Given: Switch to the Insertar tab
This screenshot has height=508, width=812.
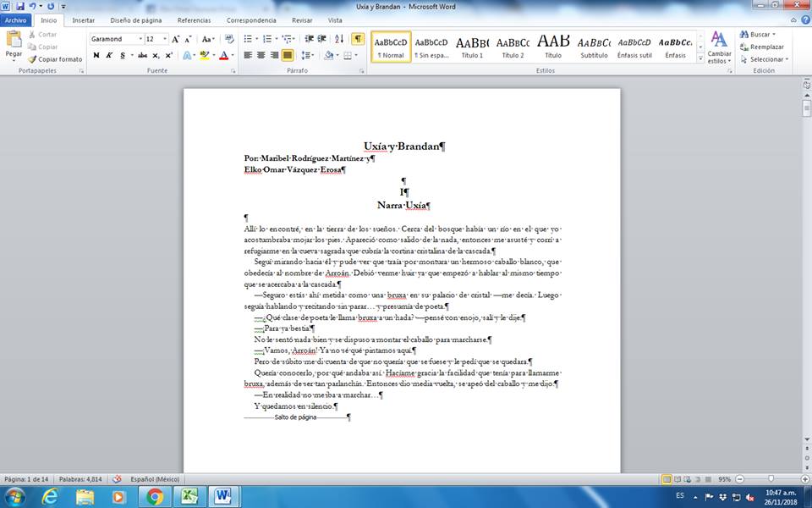Looking at the screenshot, I should 84,19.
